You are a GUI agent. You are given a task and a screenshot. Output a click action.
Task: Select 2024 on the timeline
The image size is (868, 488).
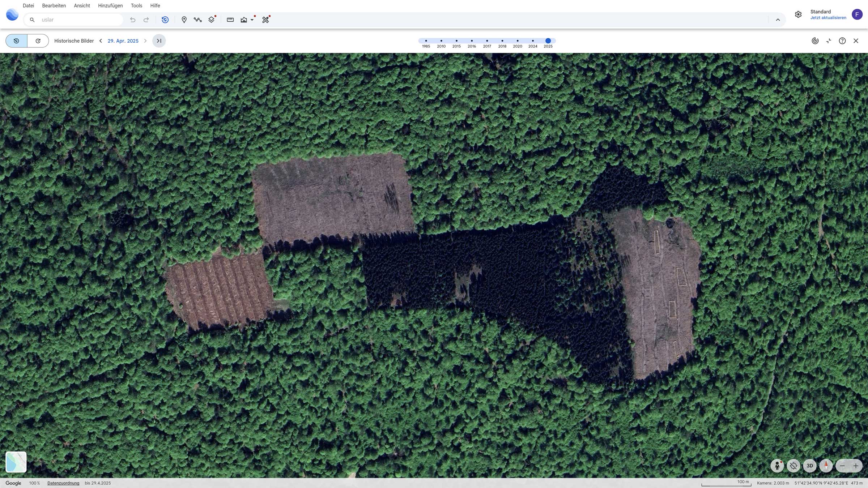(x=533, y=41)
